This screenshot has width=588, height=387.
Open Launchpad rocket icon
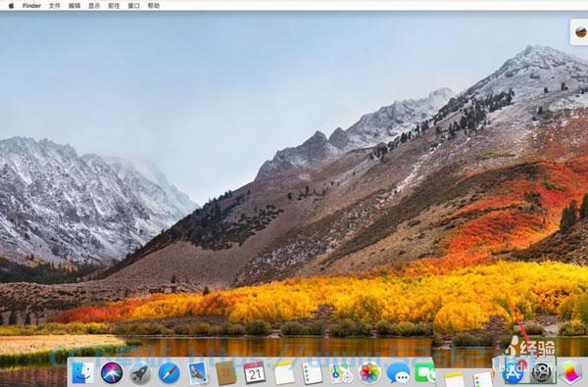pyautogui.click(x=140, y=372)
